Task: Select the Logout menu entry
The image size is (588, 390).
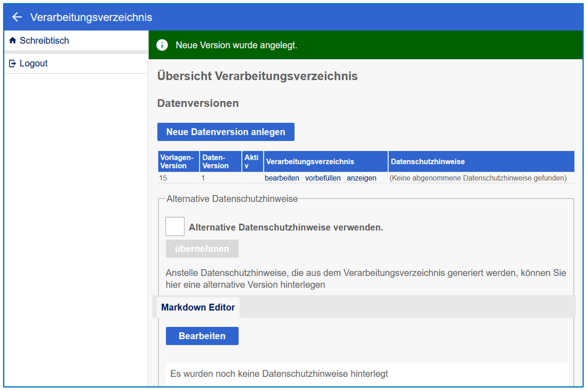Action: [x=33, y=63]
